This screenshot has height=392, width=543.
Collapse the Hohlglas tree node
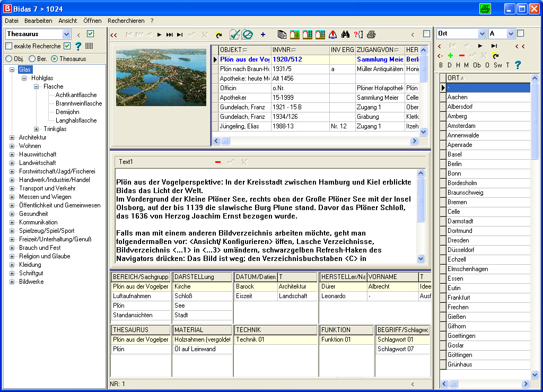point(24,79)
